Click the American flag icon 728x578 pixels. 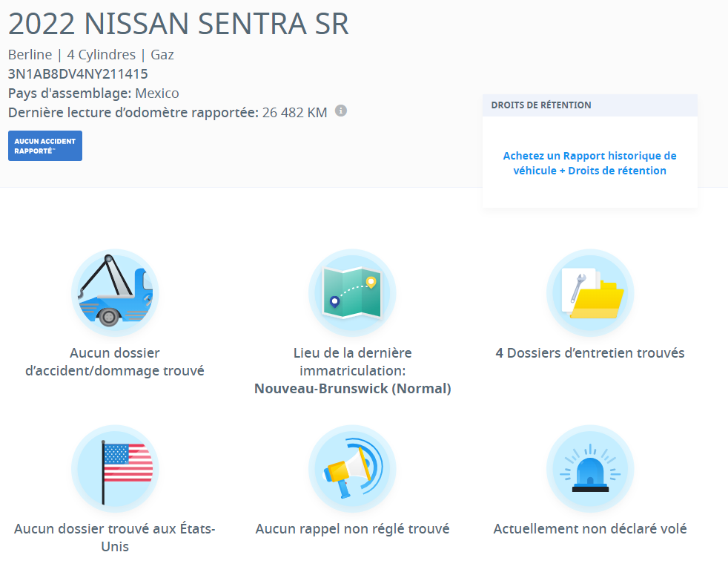click(x=115, y=469)
